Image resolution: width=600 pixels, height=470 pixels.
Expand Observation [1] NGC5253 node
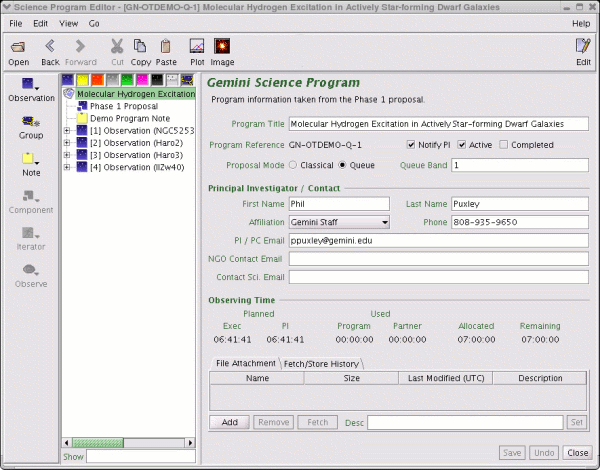click(x=67, y=131)
